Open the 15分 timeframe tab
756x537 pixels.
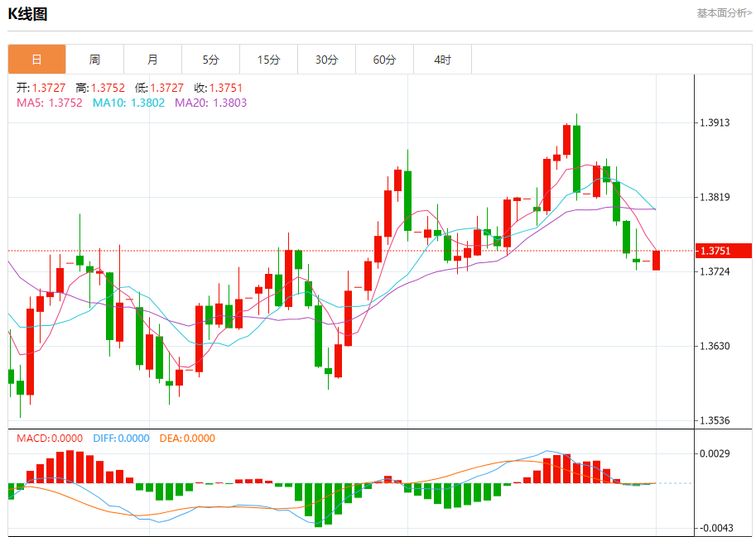click(x=268, y=60)
